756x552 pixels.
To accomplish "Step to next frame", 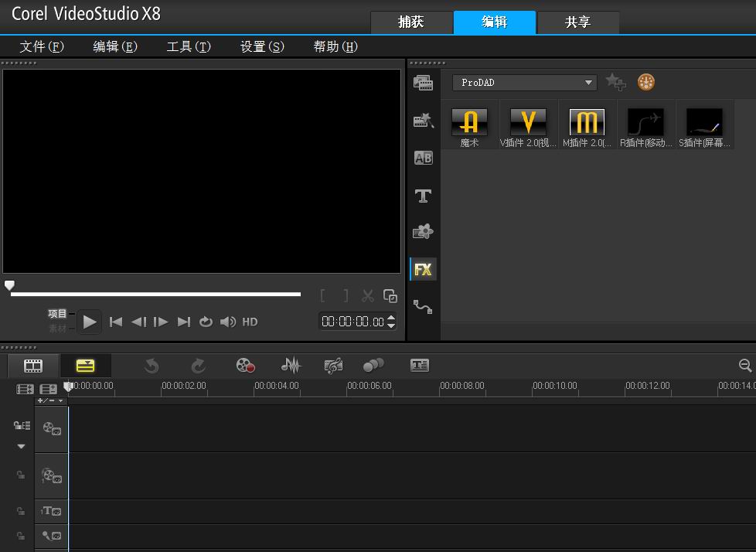I will coord(161,322).
